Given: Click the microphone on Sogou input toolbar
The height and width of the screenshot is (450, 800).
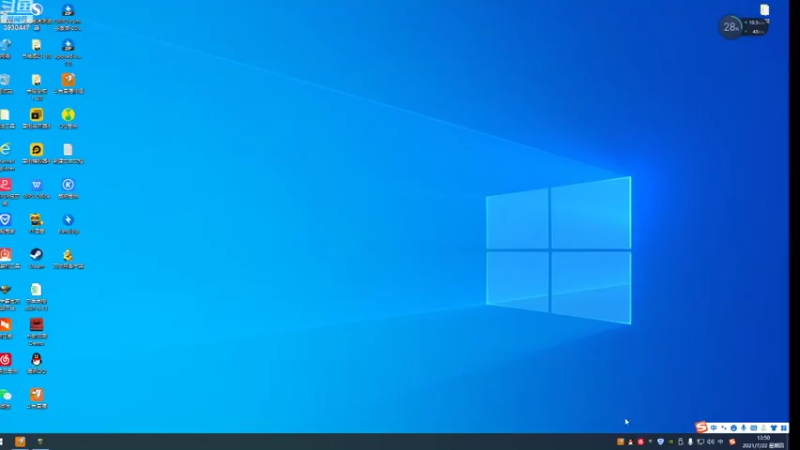Looking at the screenshot, I should pos(743,428).
